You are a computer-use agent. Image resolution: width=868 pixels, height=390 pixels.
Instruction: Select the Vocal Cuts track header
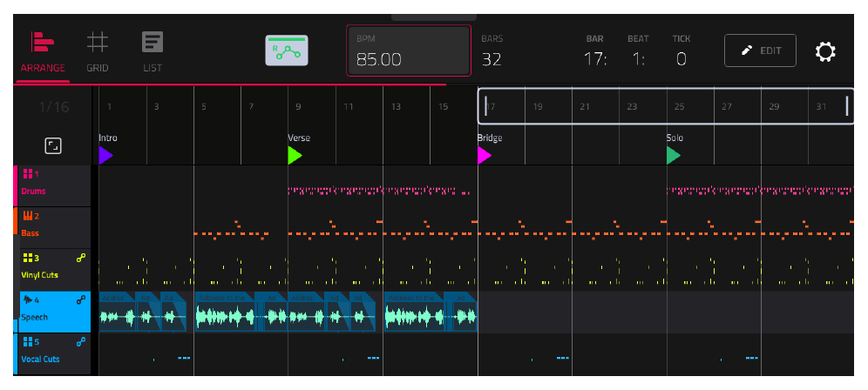(54, 354)
